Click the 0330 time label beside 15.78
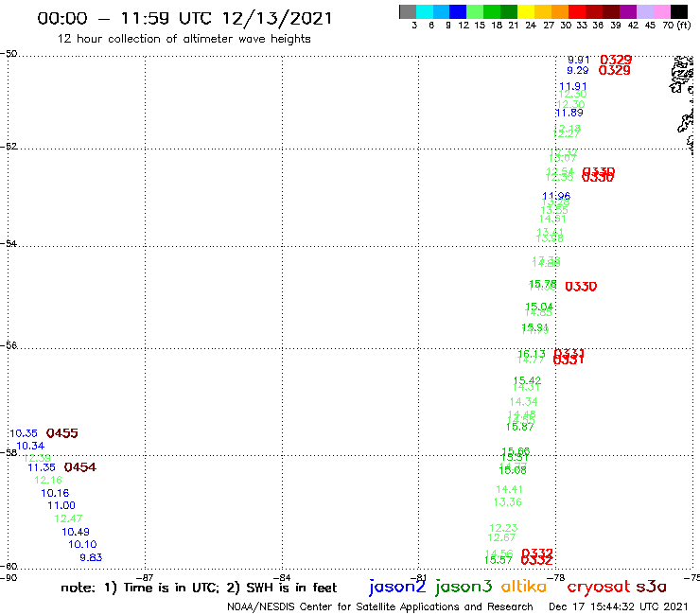Screen dimensions: 700x615 [x=581, y=287]
